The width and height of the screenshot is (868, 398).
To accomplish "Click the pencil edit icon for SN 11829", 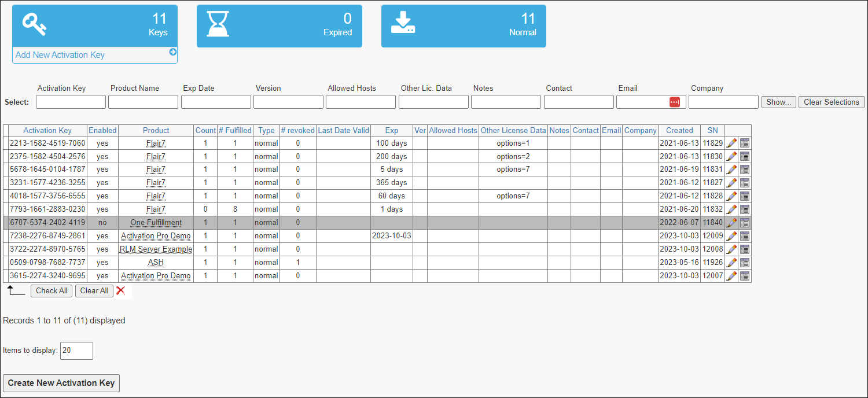I will click(x=731, y=143).
